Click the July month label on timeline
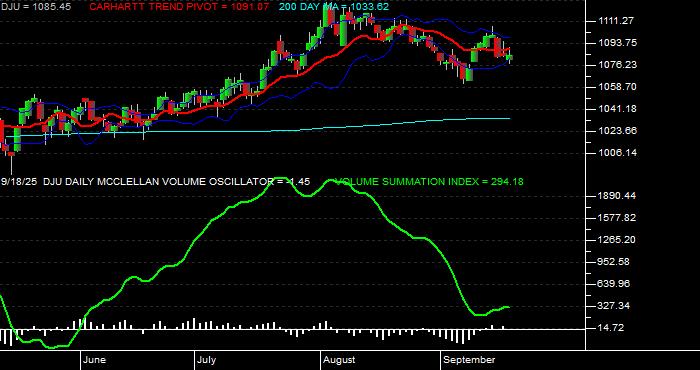 point(206,360)
